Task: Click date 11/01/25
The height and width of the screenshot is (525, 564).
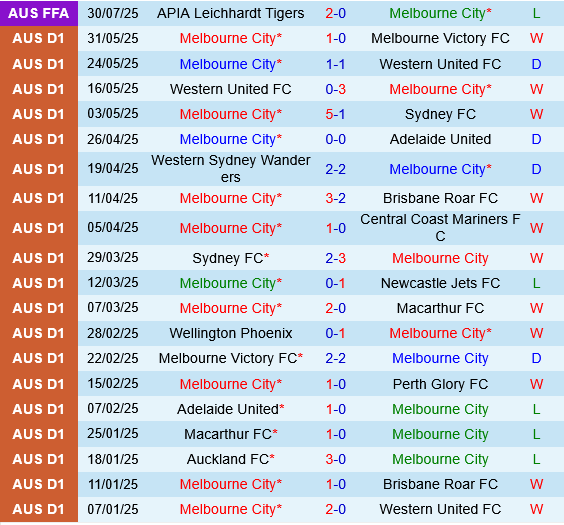Action: coord(113,484)
